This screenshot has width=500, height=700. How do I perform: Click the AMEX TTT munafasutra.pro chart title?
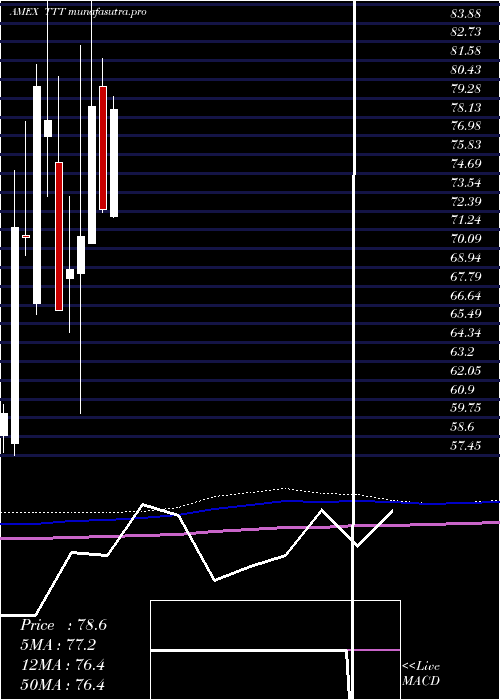(78, 12)
